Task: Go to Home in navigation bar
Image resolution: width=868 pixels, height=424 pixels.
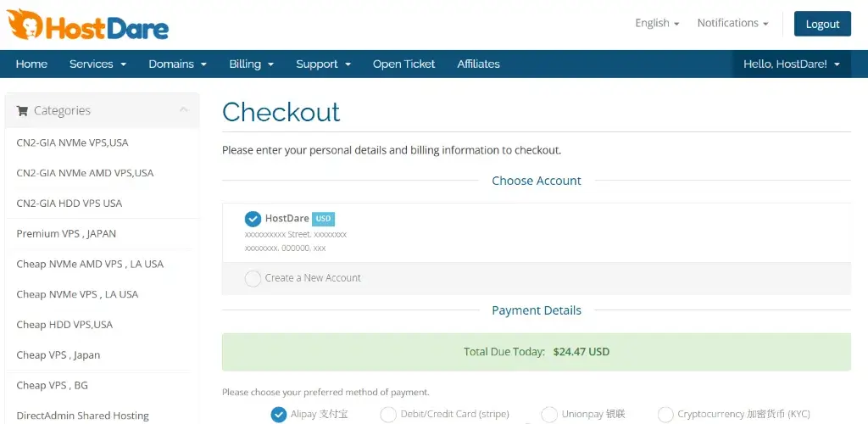Action: [x=31, y=64]
